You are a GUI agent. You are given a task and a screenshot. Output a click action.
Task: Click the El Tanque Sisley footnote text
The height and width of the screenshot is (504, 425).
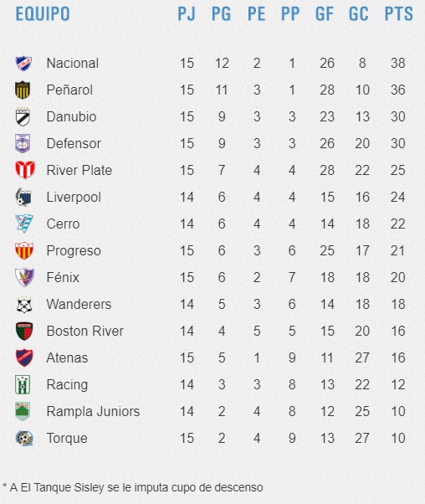click(133, 487)
